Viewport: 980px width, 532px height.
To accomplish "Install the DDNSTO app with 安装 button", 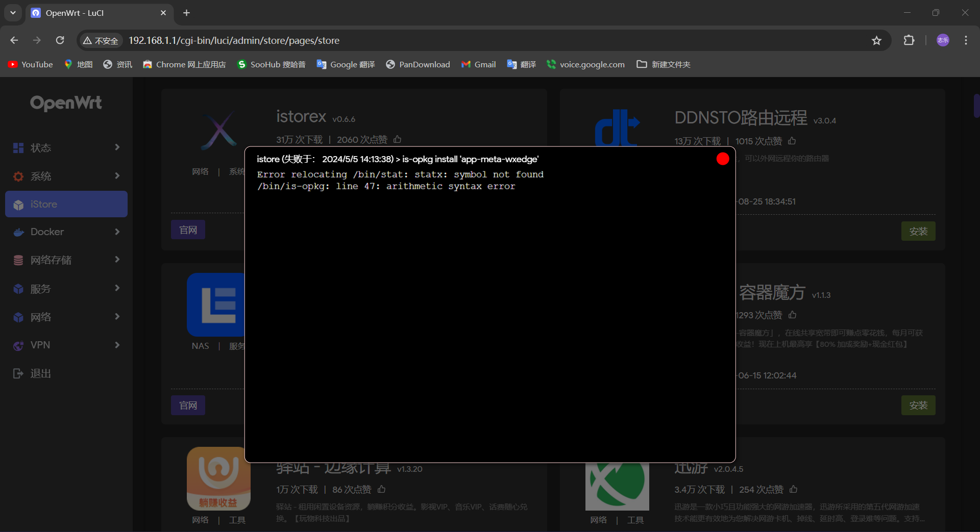I will point(918,231).
